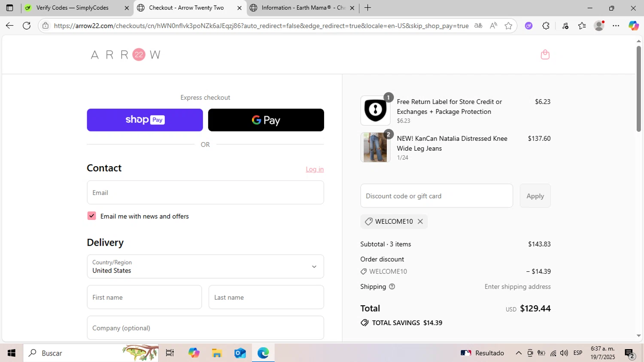Open Windows Start menu
The width and height of the screenshot is (644, 362).
(12, 353)
